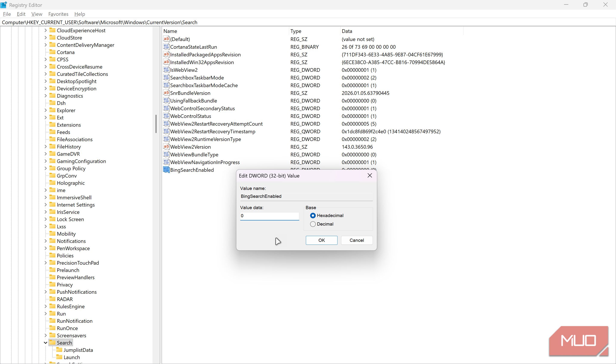Click the registry path address bar

tap(308, 22)
